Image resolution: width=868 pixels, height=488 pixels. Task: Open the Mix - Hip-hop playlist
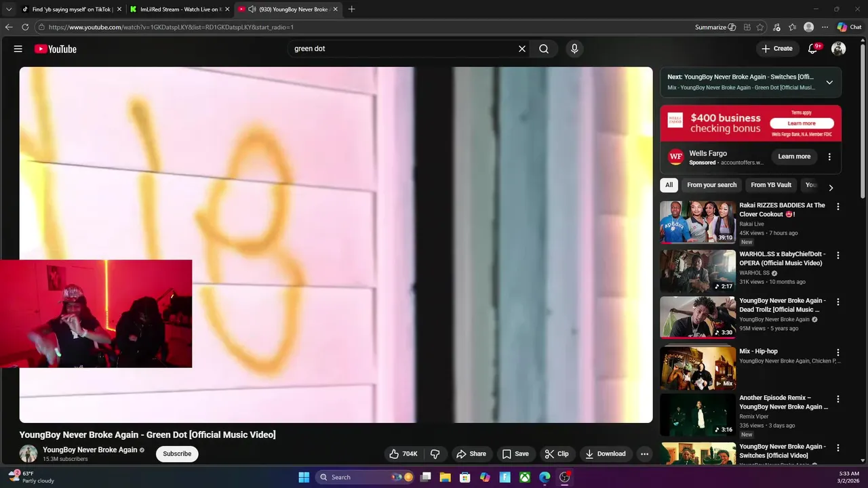click(698, 368)
